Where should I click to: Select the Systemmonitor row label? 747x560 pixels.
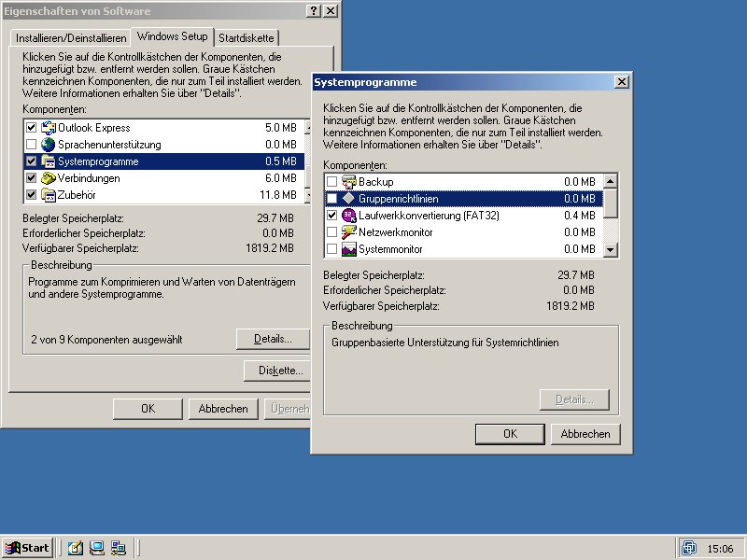[x=390, y=249]
